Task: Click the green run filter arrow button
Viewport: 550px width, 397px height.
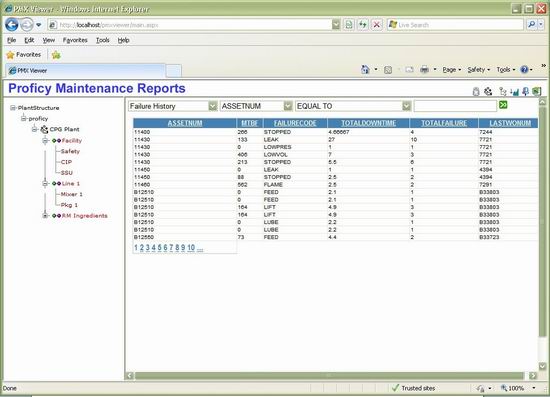Action: [503, 105]
